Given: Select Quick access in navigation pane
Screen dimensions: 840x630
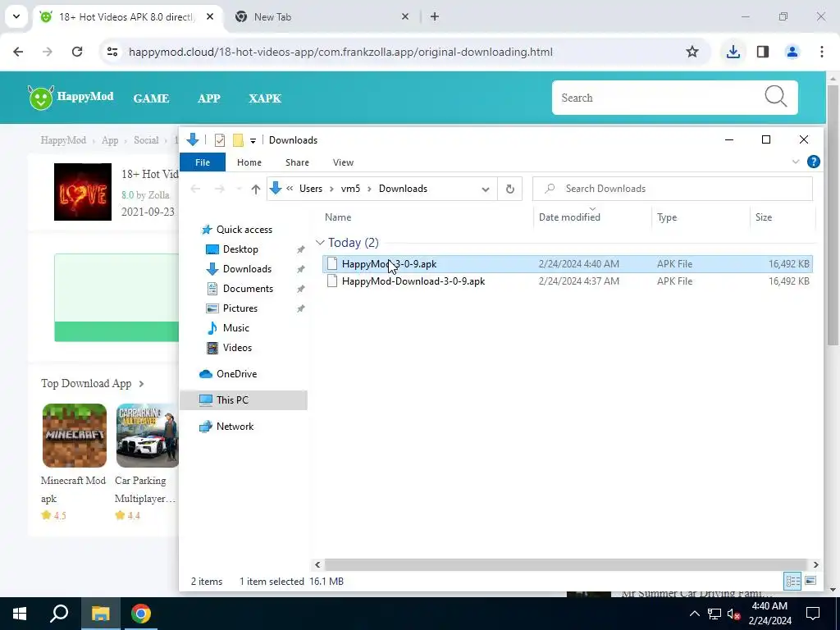Looking at the screenshot, I should [244, 230].
